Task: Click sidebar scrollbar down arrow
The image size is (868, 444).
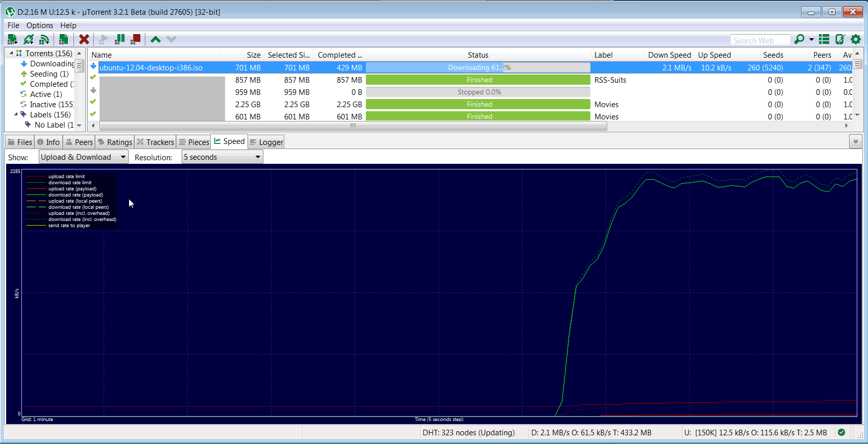Action: pyautogui.click(x=79, y=125)
